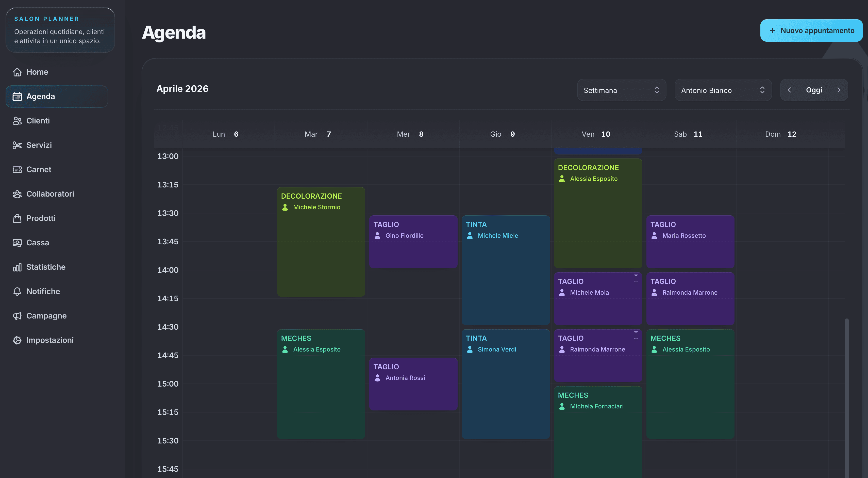
Task: Click the Carnet ticket icon
Action: 17,170
